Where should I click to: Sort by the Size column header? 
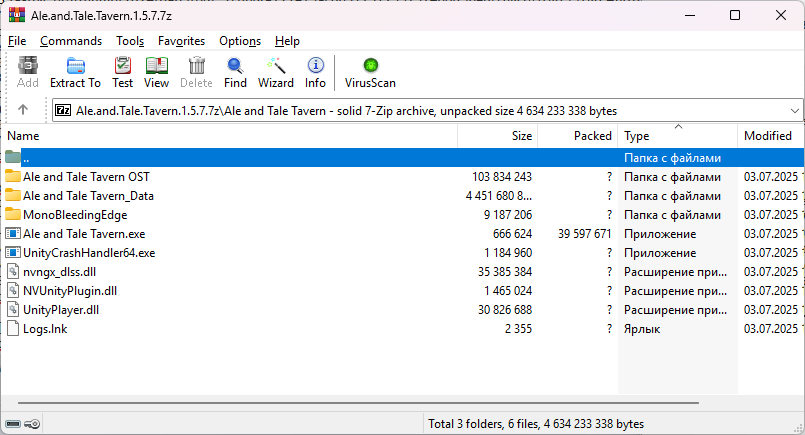[497, 136]
